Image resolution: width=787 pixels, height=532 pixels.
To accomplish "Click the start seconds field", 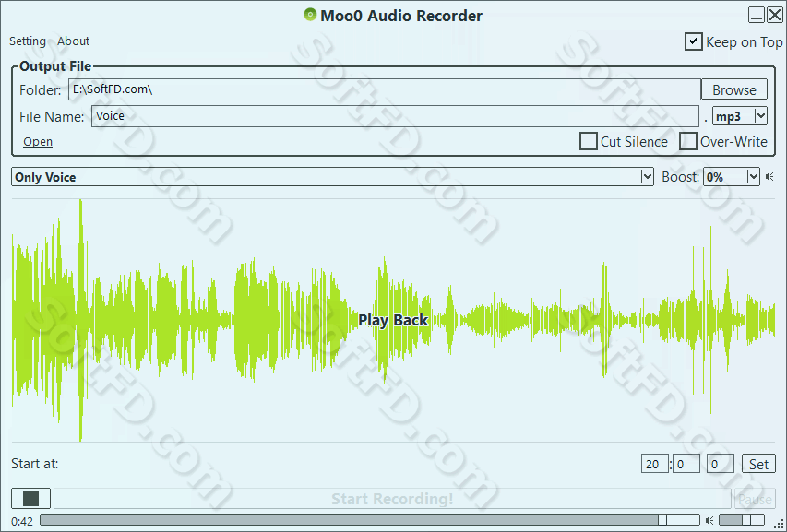I will pyautogui.click(x=721, y=464).
